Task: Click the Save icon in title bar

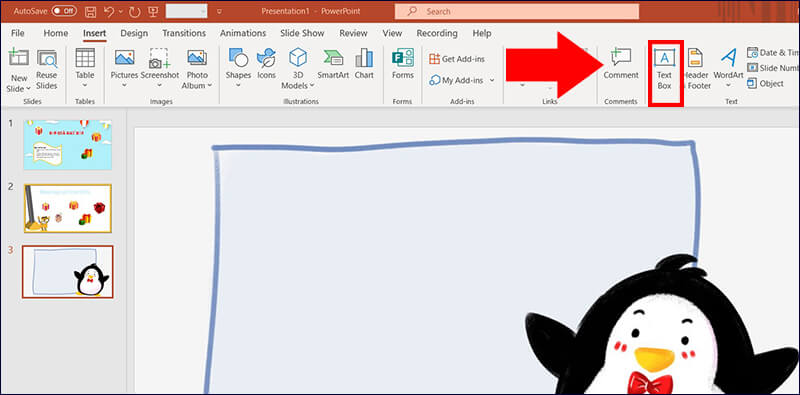Action: [x=90, y=11]
